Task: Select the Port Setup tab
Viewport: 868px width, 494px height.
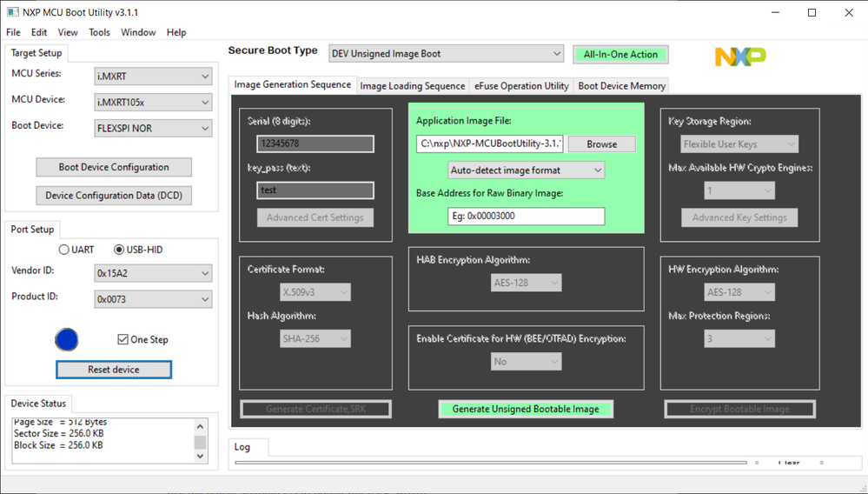Action: tap(32, 230)
